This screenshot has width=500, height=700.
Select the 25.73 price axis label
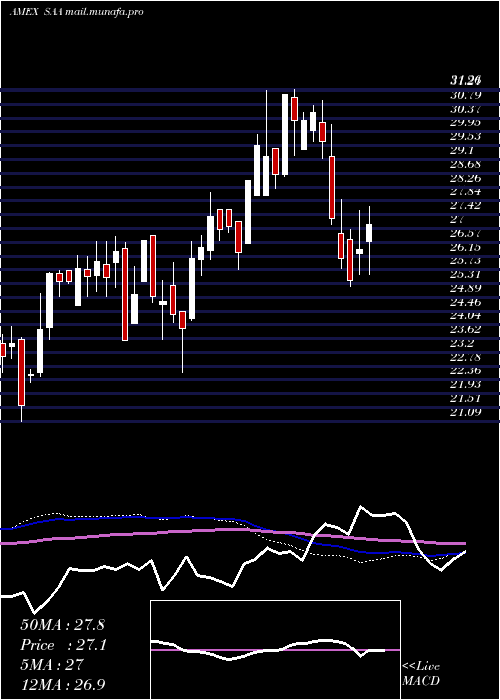click(x=465, y=261)
